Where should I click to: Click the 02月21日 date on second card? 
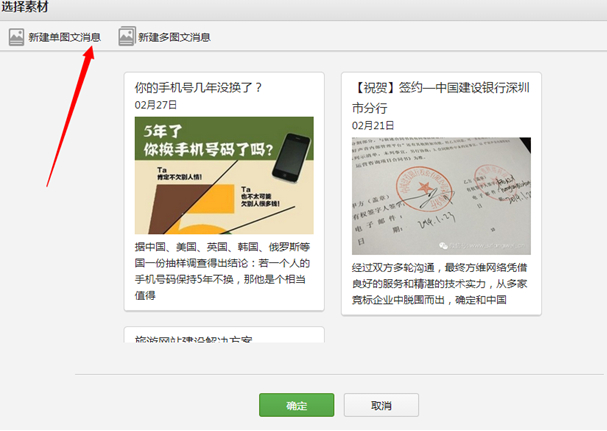(x=374, y=125)
